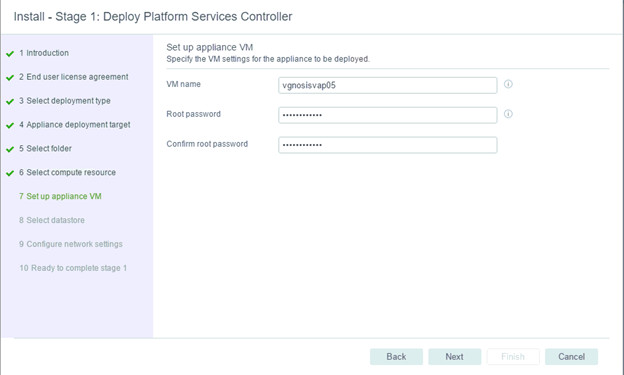Image resolution: width=624 pixels, height=375 pixels.
Task: Jump to step 4 Appliance deployment target
Action: click(75, 125)
